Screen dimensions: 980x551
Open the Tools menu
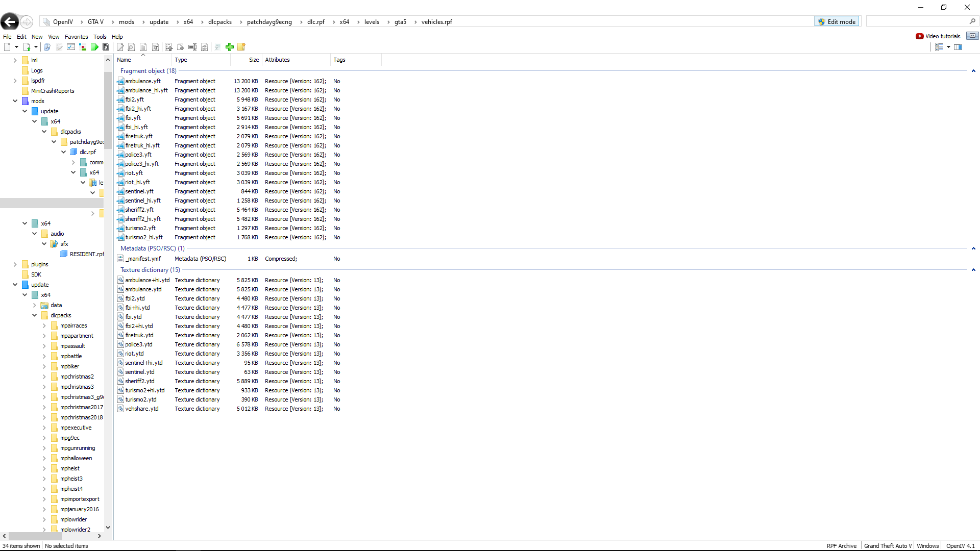pos(100,37)
